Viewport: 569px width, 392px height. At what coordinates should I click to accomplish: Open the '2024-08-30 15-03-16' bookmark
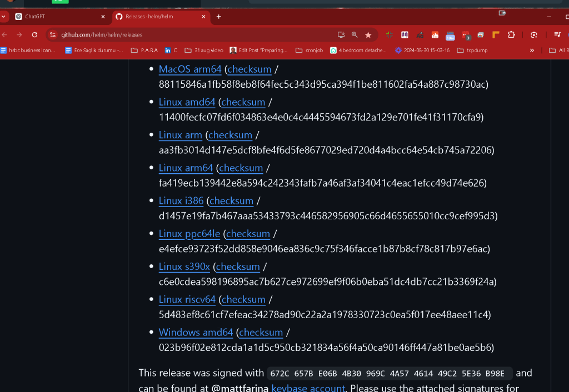point(422,51)
